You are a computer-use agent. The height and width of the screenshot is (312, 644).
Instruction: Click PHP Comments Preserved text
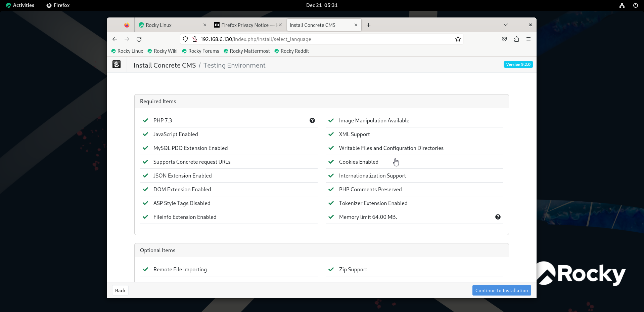click(x=370, y=189)
